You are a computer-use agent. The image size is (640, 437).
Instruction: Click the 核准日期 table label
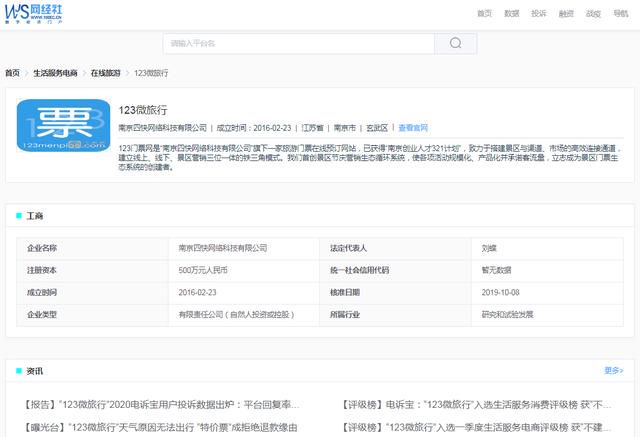(345, 292)
